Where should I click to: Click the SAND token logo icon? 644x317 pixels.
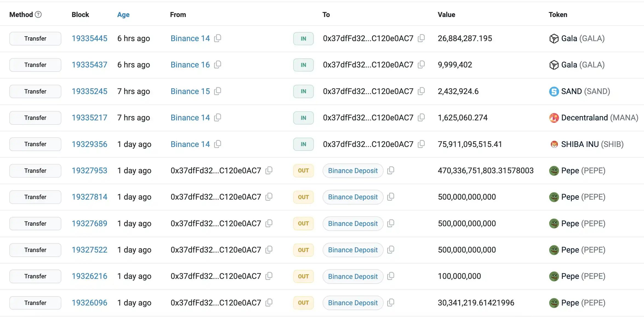pos(554,91)
